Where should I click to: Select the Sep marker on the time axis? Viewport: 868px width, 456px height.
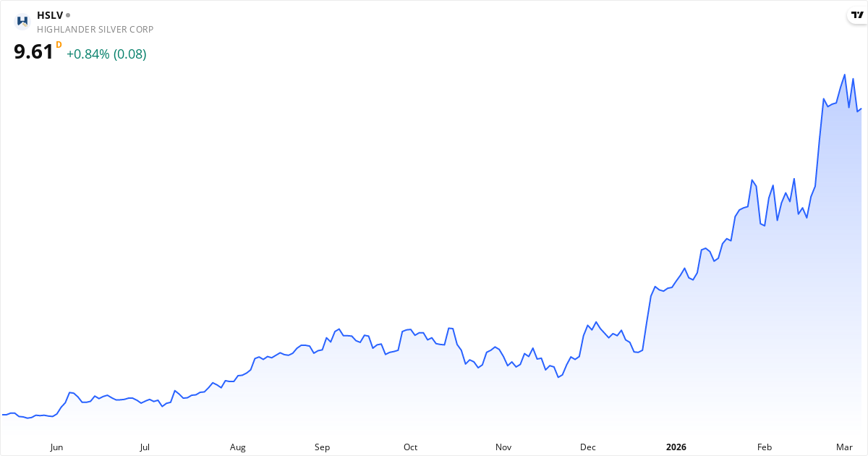(322, 447)
